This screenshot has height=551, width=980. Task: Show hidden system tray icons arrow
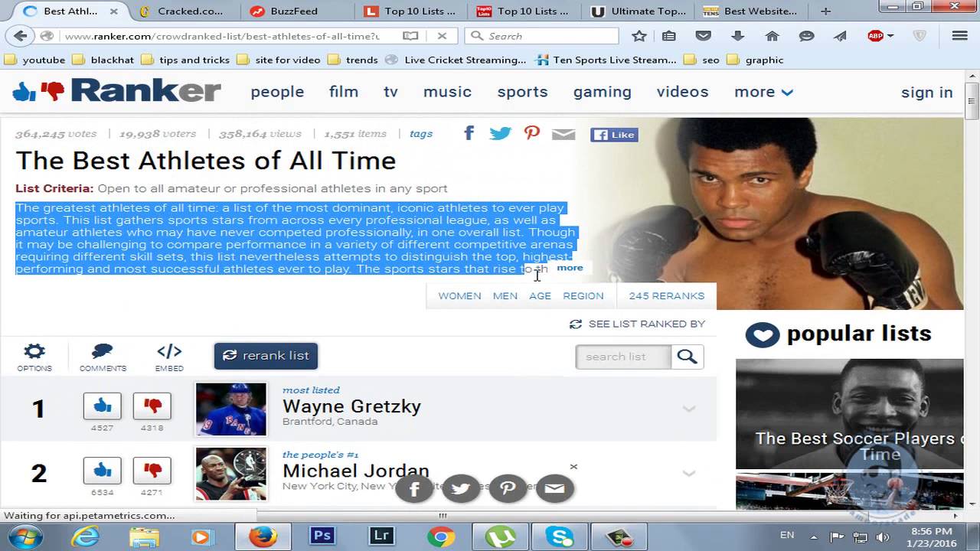point(813,536)
